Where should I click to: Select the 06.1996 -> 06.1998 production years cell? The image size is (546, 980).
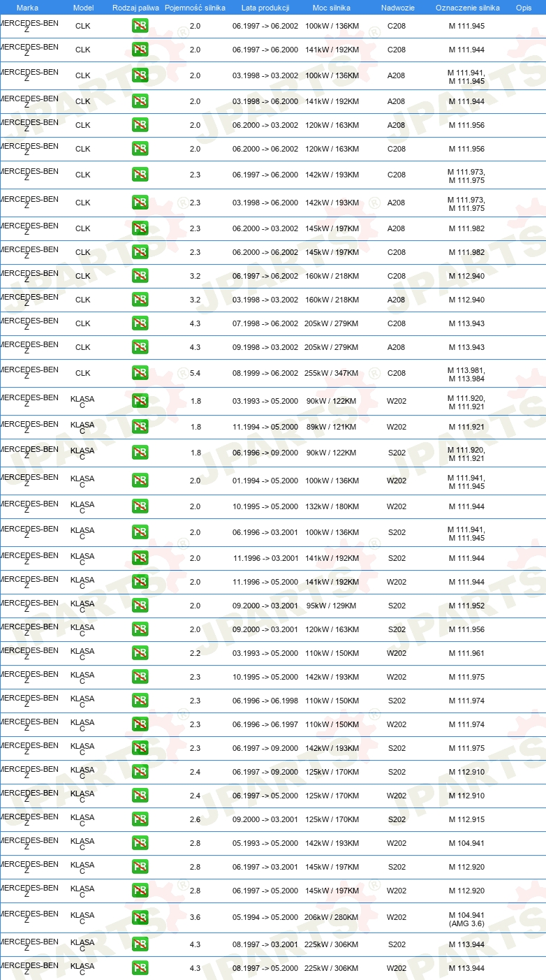(265, 701)
